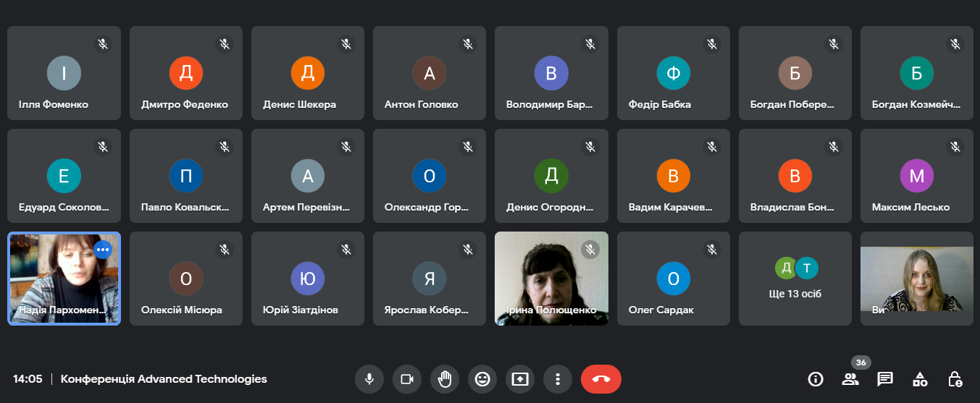Click the name label Володимир Бар…
980x403 pixels.
click(549, 104)
